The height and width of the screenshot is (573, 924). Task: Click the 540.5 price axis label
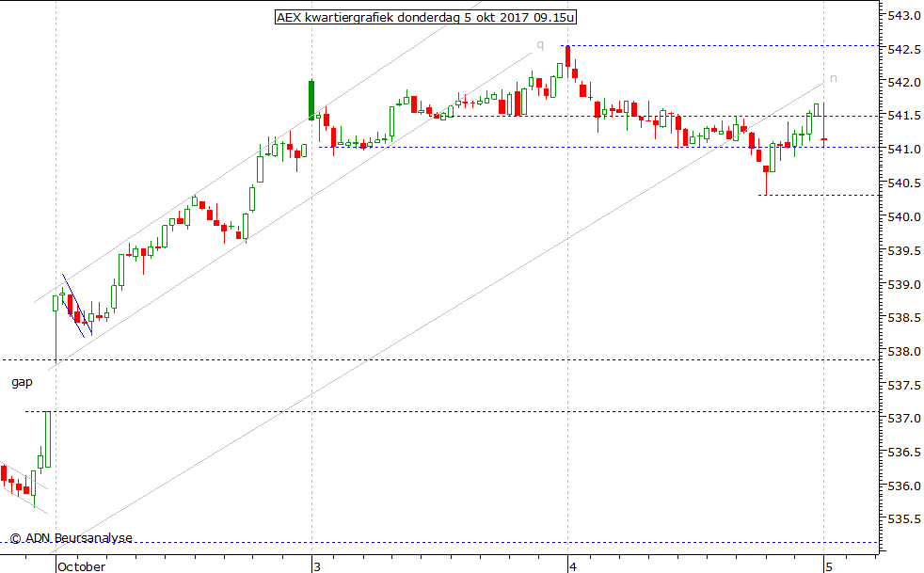pos(903,183)
